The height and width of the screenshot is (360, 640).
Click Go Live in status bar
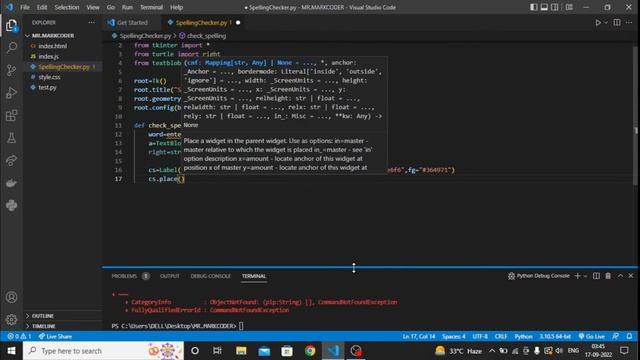592,336
